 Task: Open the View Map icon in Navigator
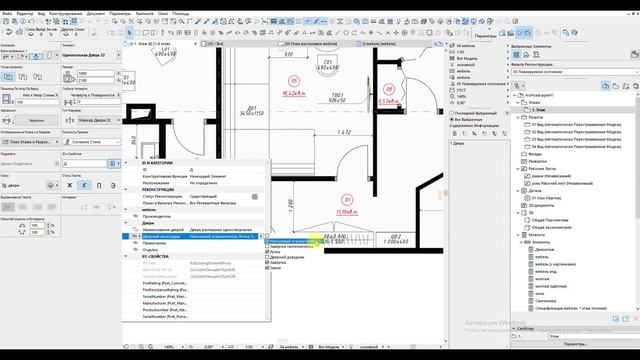pos(616,86)
